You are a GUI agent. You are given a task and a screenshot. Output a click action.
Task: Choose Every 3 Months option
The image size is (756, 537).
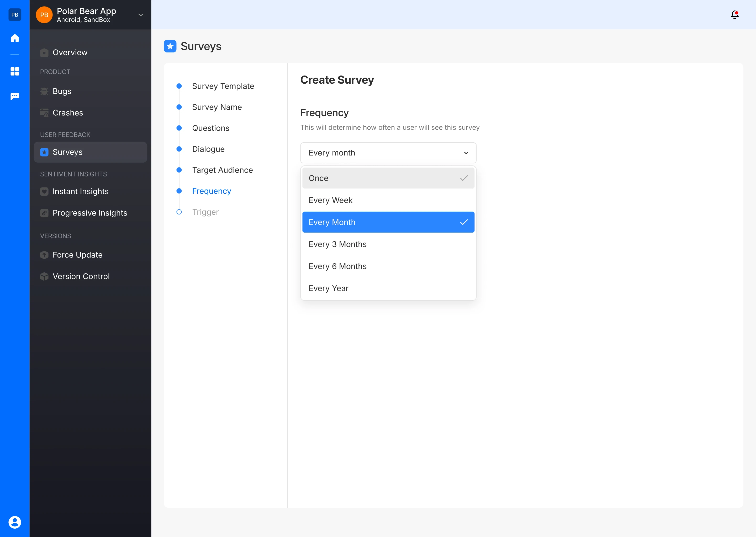click(x=388, y=244)
